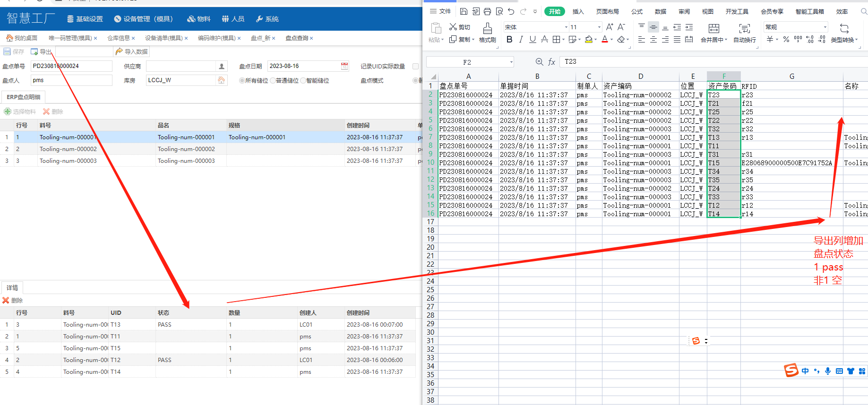Click the underline formatting icon

(x=533, y=40)
